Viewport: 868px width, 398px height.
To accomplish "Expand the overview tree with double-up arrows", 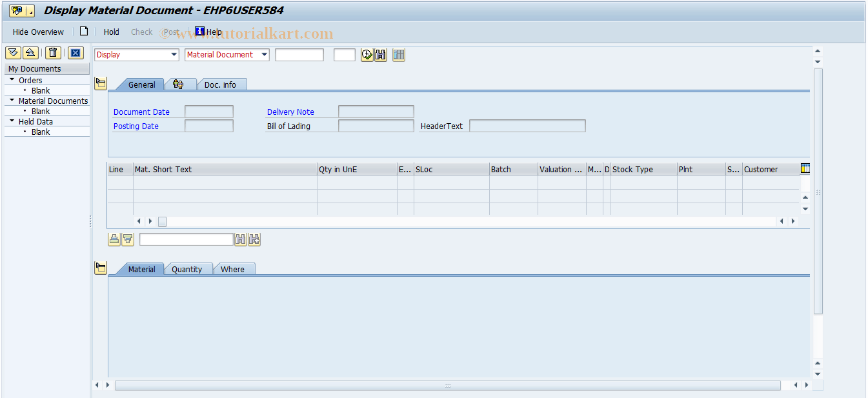I will (30, 53).
